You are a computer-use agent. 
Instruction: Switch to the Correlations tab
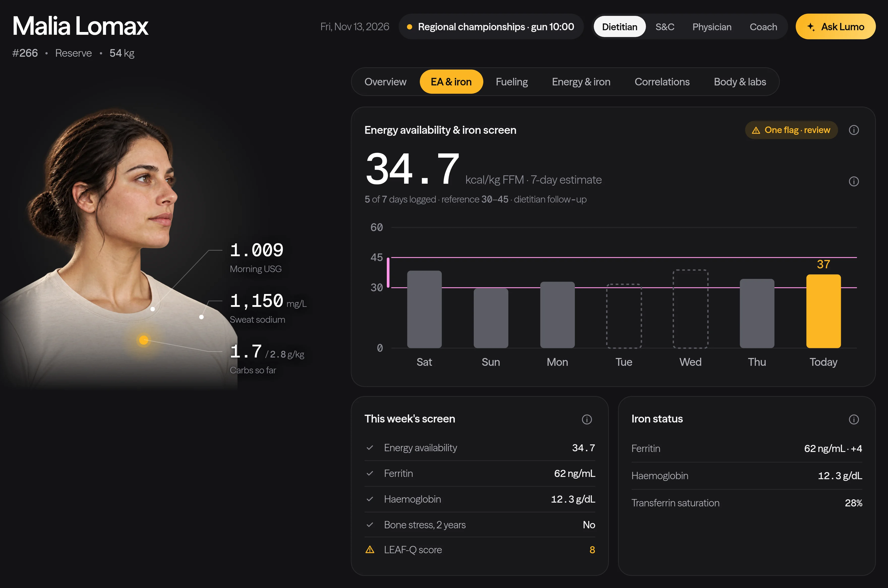click(662, 82)
